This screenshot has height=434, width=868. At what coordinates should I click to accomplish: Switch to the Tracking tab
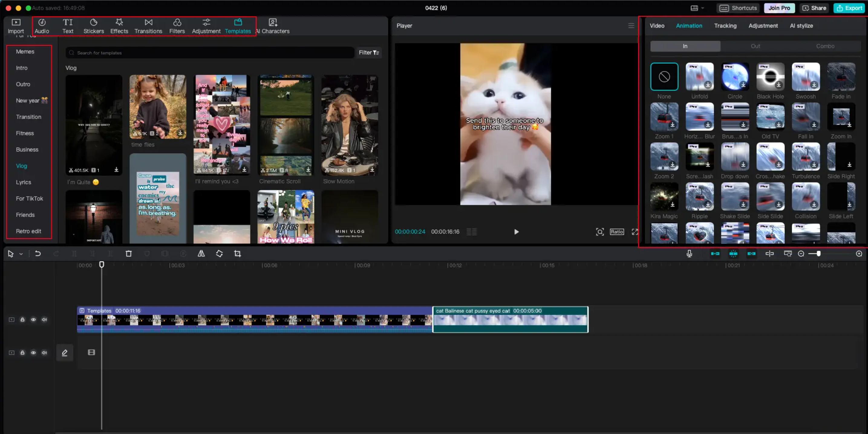pyautogui.click(x=725, y=26)
